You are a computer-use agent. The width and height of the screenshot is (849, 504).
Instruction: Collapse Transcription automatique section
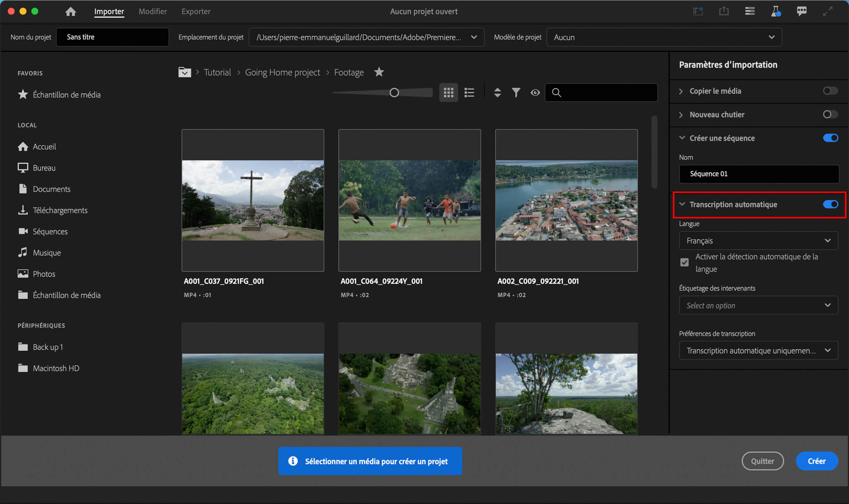click(x=682, y=204)
